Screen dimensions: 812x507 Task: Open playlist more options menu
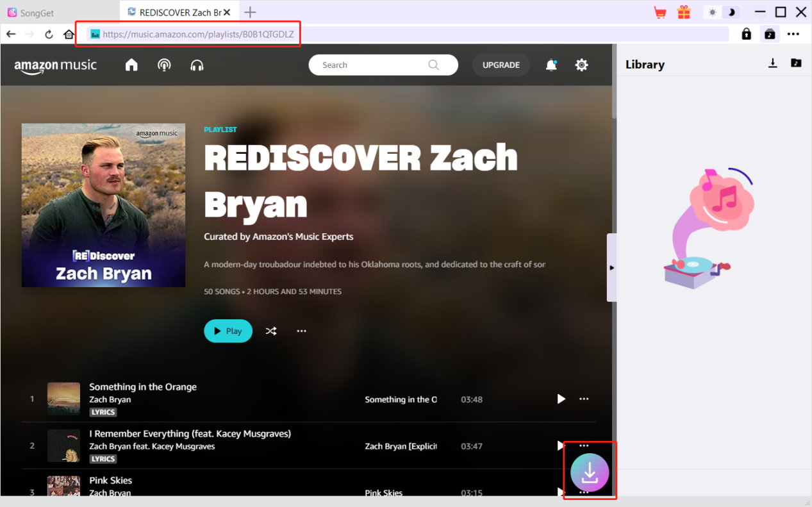(301, 331)
